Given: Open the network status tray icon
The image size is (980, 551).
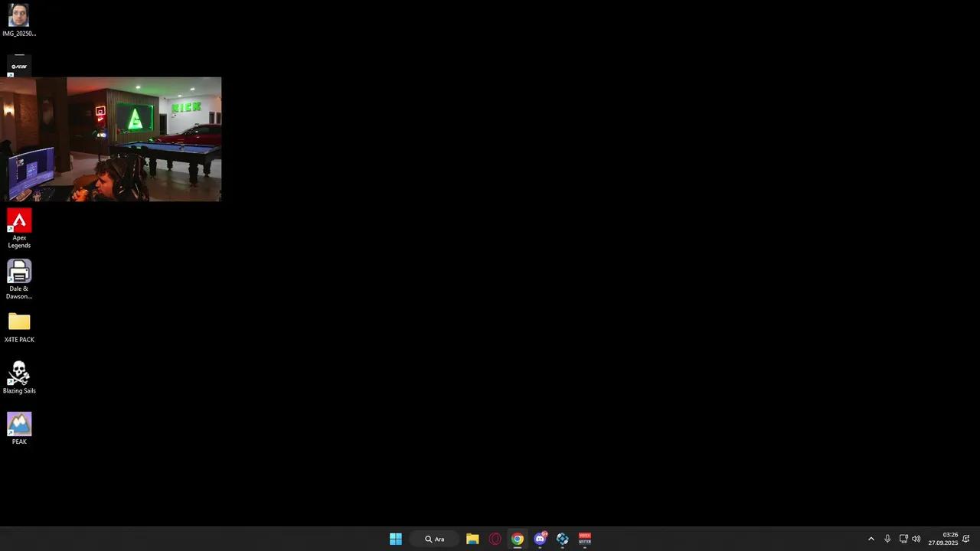Looking at the screenshot, I should (903, 539).
